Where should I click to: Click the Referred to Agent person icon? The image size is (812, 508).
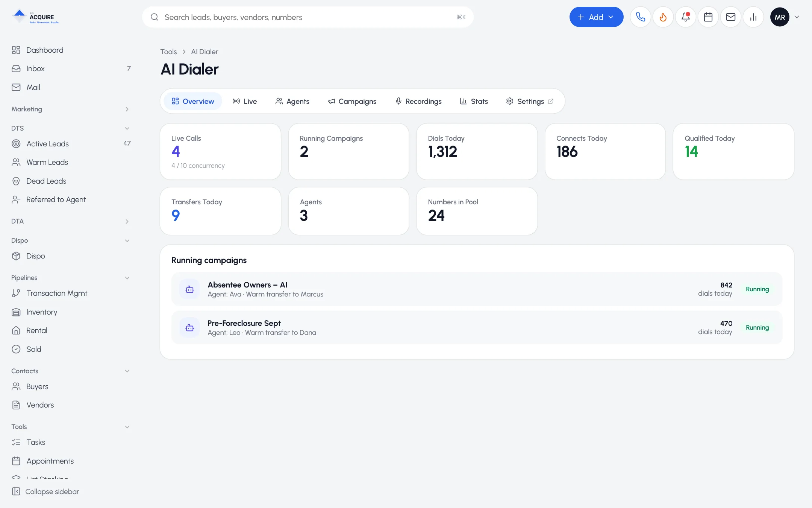(16, 199)
